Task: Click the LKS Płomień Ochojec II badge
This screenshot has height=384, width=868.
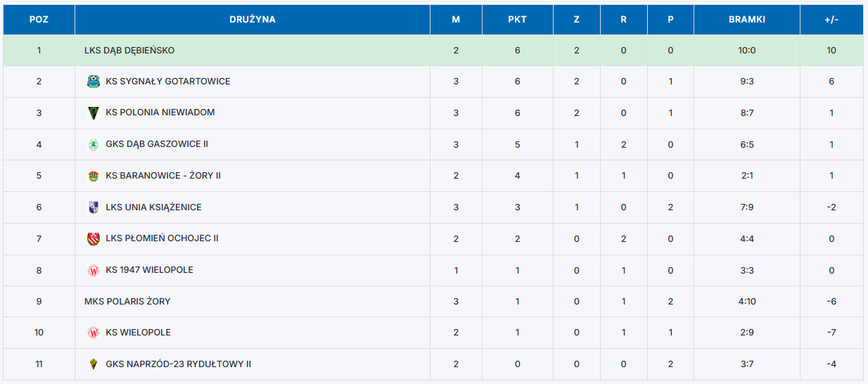Action: (93, 238)
